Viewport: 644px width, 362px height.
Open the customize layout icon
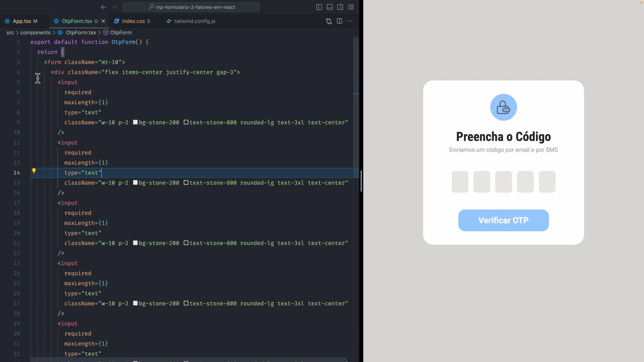pos(351,7)
